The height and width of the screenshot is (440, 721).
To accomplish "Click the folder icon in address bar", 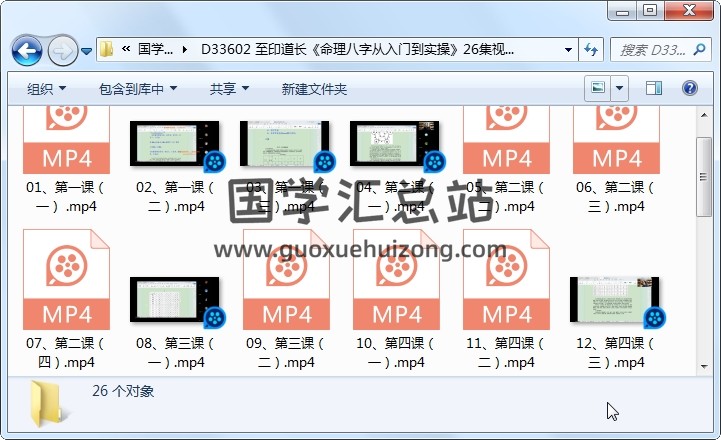I will tap(107, 49).
